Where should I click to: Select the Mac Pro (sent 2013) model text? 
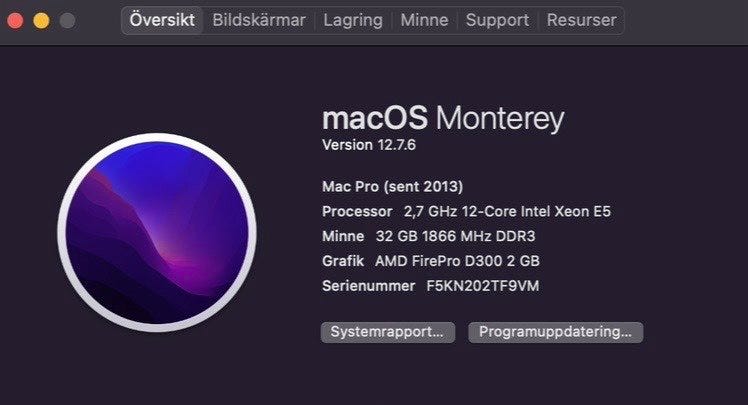click(x=392, y=186)
